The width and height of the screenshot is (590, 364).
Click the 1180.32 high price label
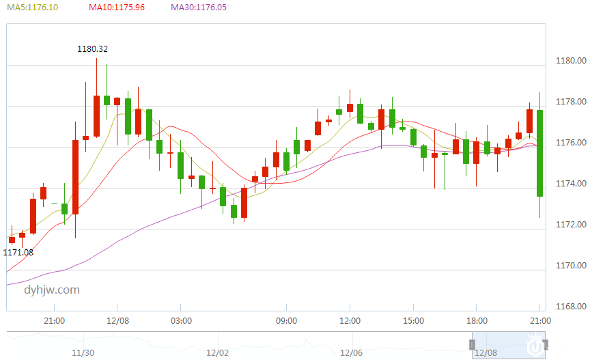[x=92, y=49]
